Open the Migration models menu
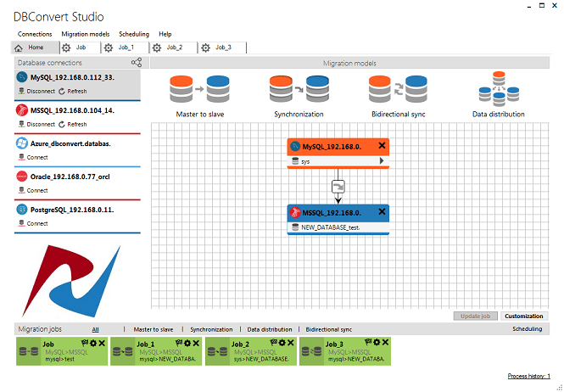 click(x=86, y=34)
